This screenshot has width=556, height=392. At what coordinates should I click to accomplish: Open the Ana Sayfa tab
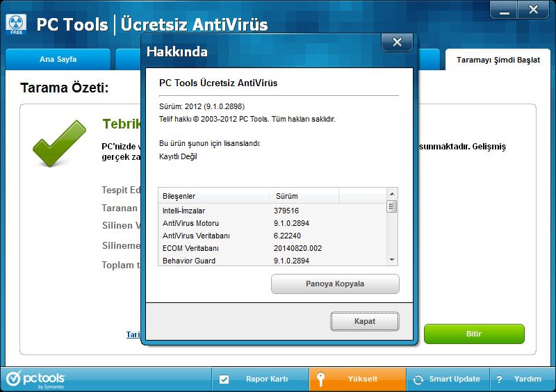58,59
